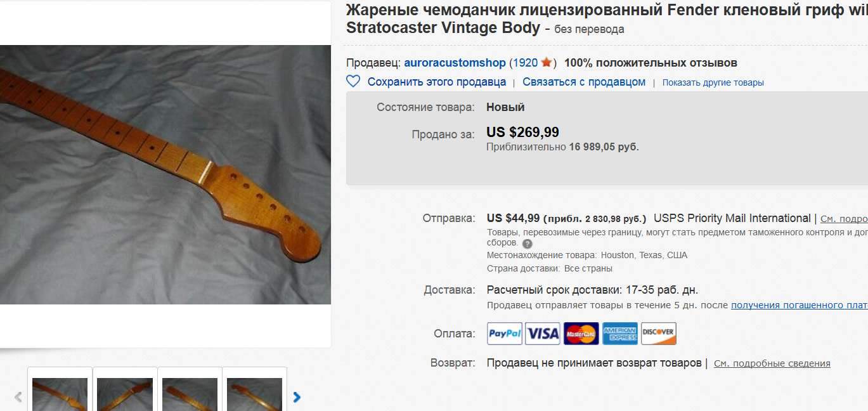
Task: Click the MasterCard payment icon
Action: 581,334
